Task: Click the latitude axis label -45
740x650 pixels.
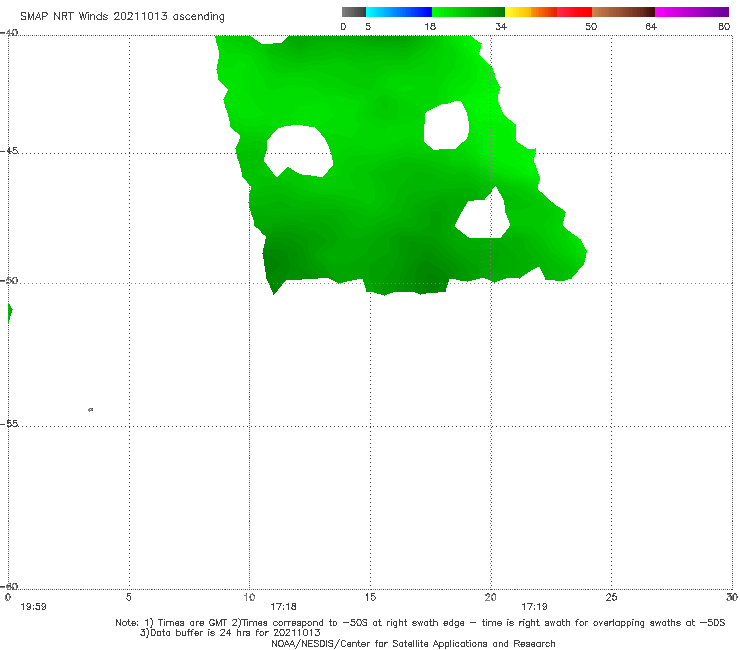Action: click(9, 151)
